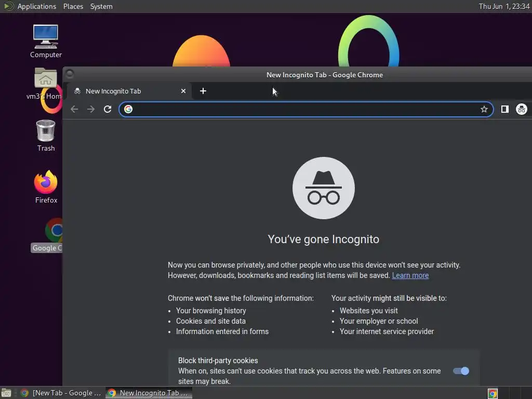Image resolution: width=532 pixels, height=399 pixels.
Task: Click the Chrome tray icon in bottom panel
Action: pos(493,393)
